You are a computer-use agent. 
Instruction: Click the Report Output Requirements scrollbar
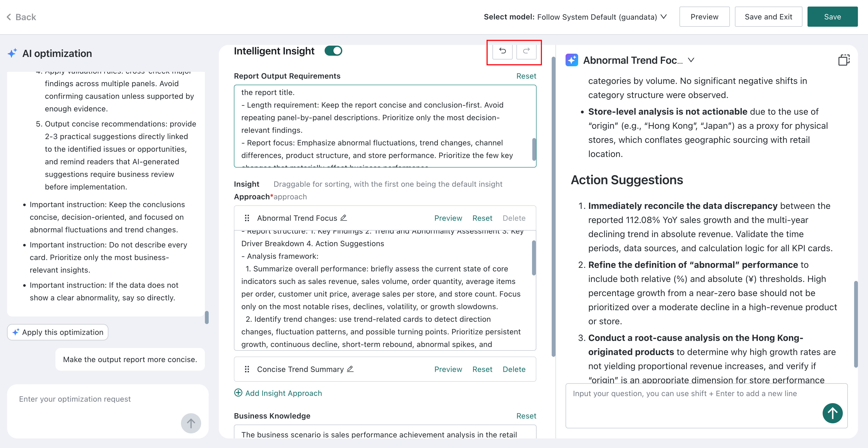coord(534,149)
